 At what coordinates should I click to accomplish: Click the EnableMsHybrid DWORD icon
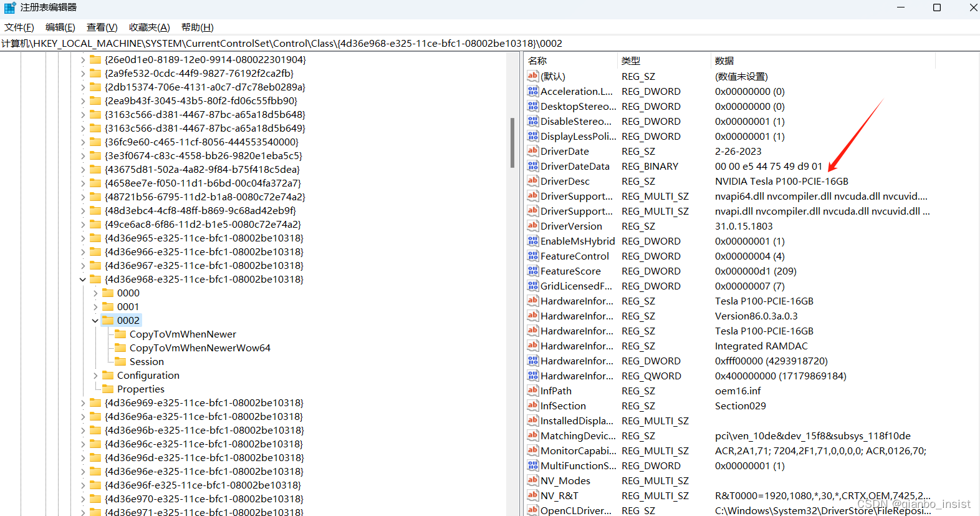click(x=533, y=241)
